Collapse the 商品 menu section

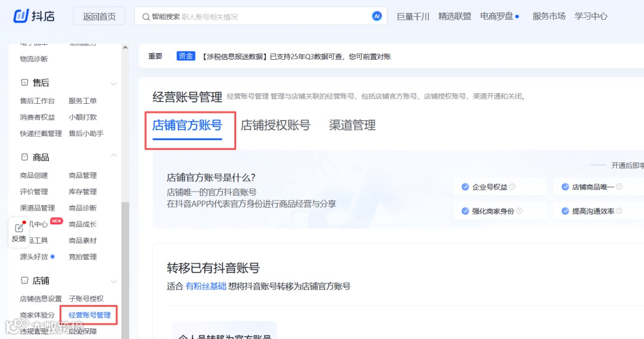[114, 156]
